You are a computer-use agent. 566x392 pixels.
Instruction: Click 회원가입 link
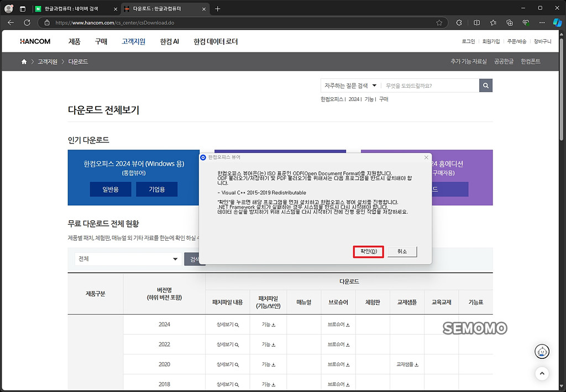[491, 41]
